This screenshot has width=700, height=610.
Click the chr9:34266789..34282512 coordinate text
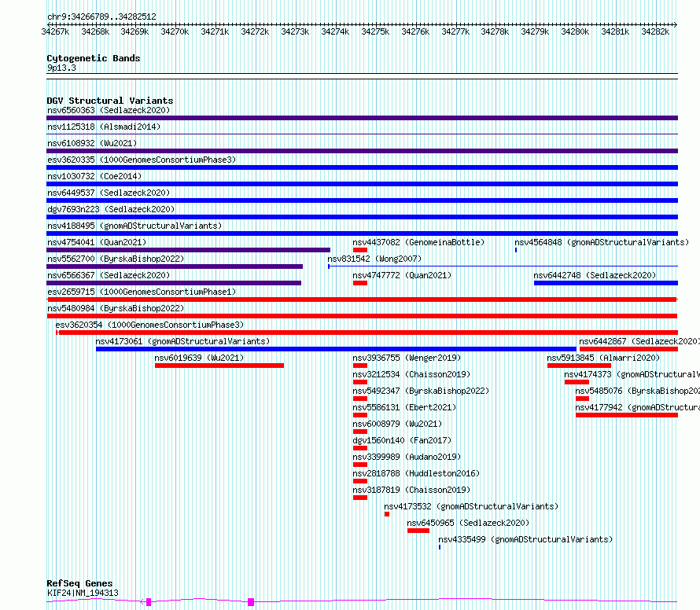(101, 17)
